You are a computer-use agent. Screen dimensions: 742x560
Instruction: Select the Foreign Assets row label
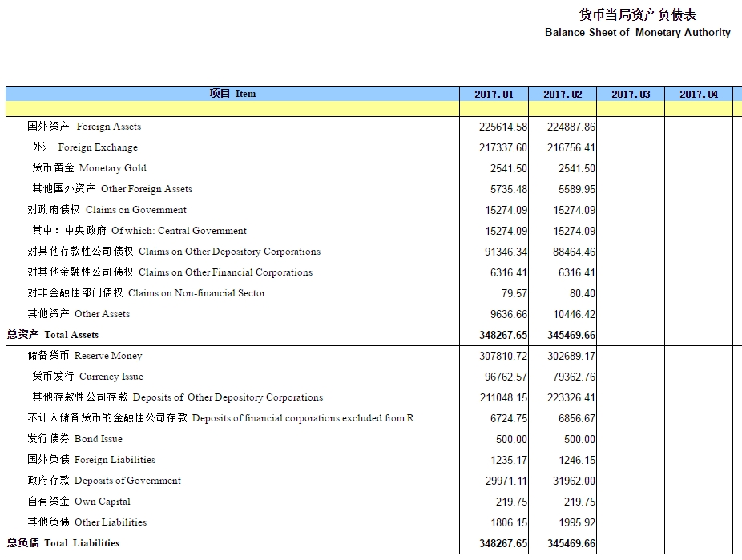[x=84, y=127]
